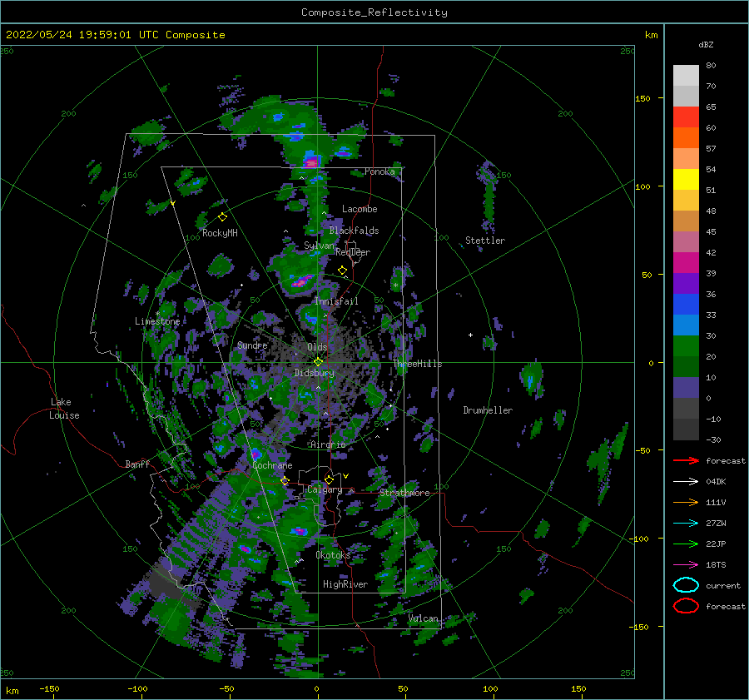Click the Composite_Reflectivity title
This screenshot has width=749, height=700.
(374, 12)
